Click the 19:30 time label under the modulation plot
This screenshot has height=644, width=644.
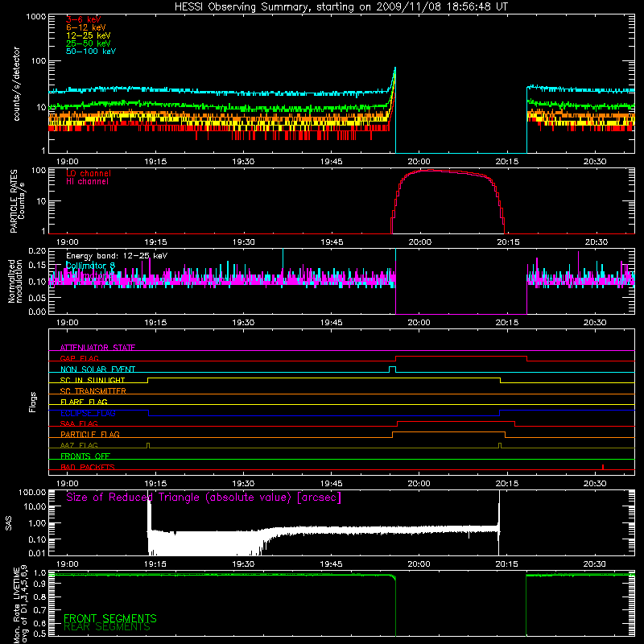(243, 323)
